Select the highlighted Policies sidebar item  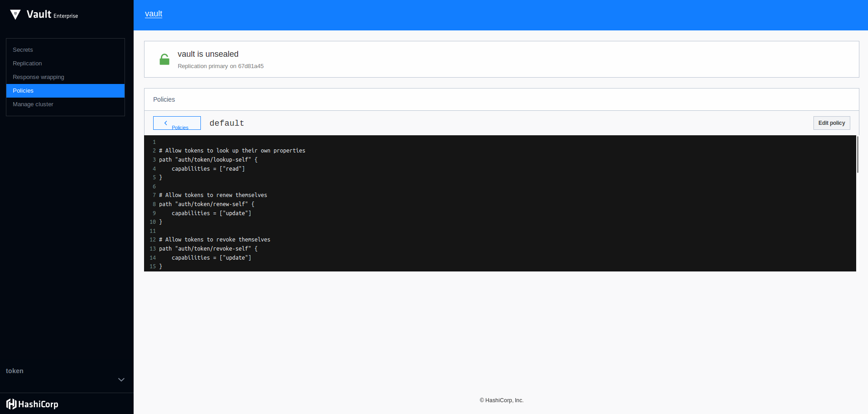pyautogui.click(x=23, y=91)
